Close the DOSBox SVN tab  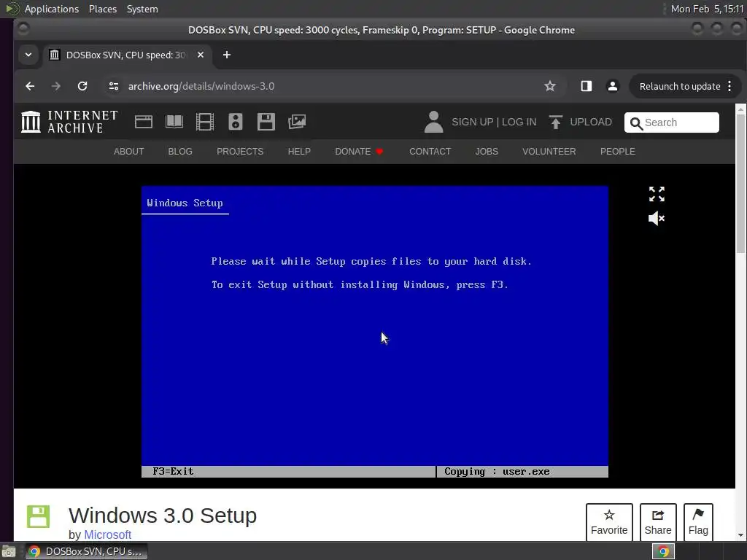pyautogui.click(x=201, y=55)
